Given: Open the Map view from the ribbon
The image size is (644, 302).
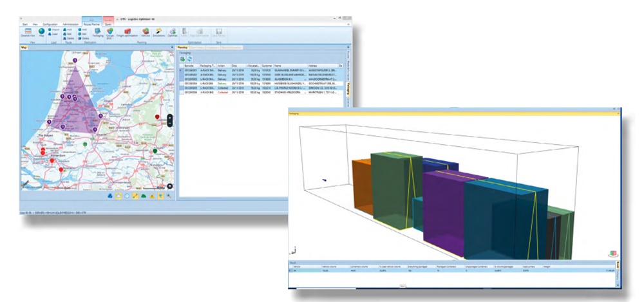Looking at the screenshot, I should (x=42, y=32).
